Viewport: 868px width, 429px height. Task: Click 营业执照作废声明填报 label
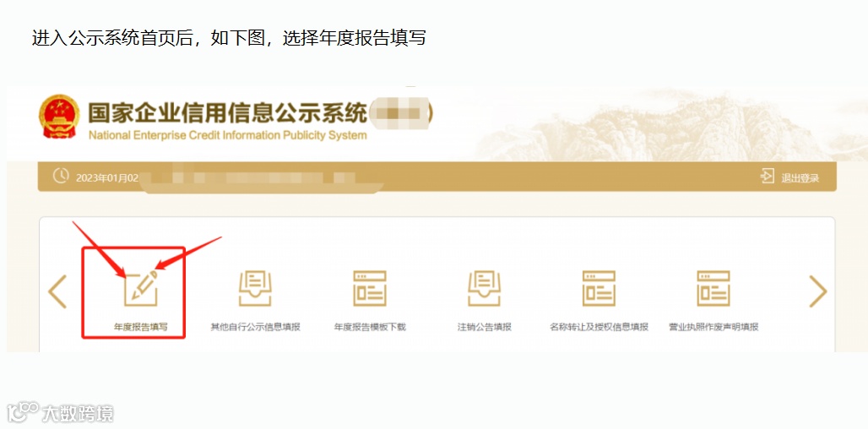click(x=713, y=327)
